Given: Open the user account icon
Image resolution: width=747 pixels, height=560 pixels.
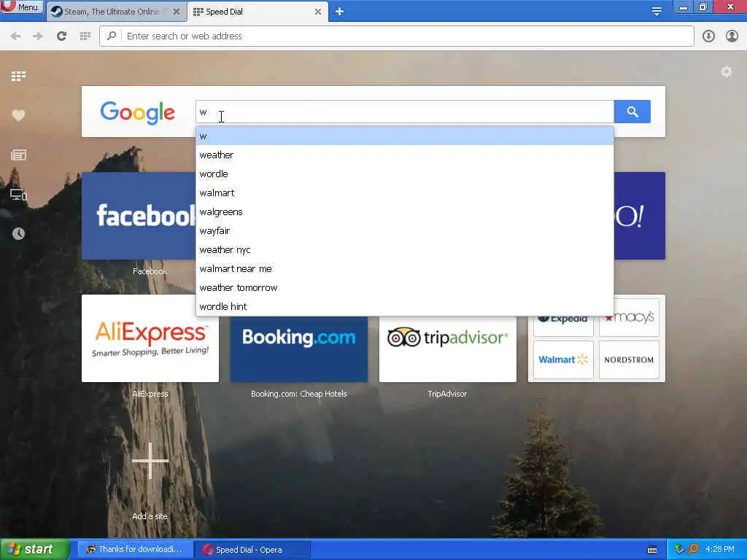Looking at the screenshot, I should (732, 36).
